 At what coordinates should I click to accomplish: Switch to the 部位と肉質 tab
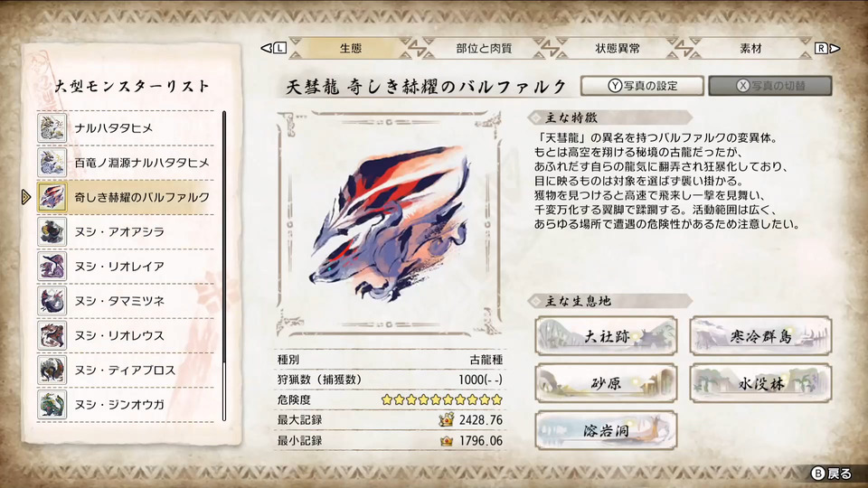click(x=484, y=48)
